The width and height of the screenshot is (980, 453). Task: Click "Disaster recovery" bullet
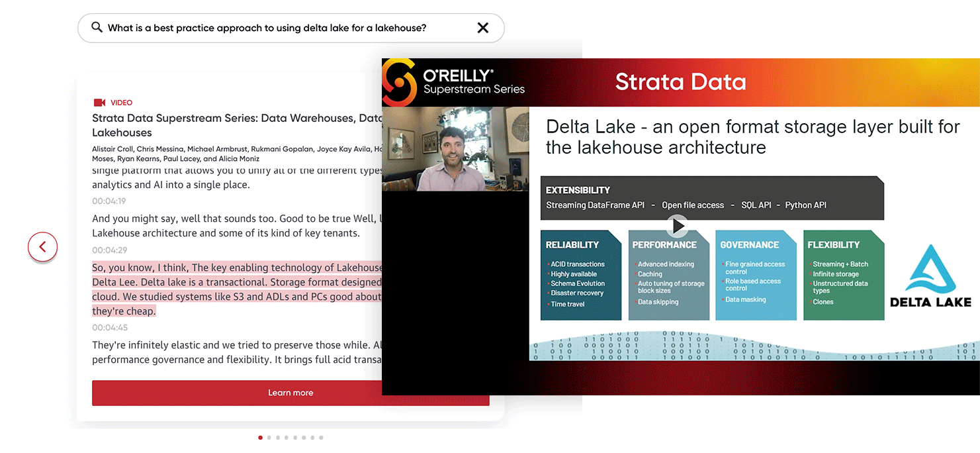tap(577, 293)
